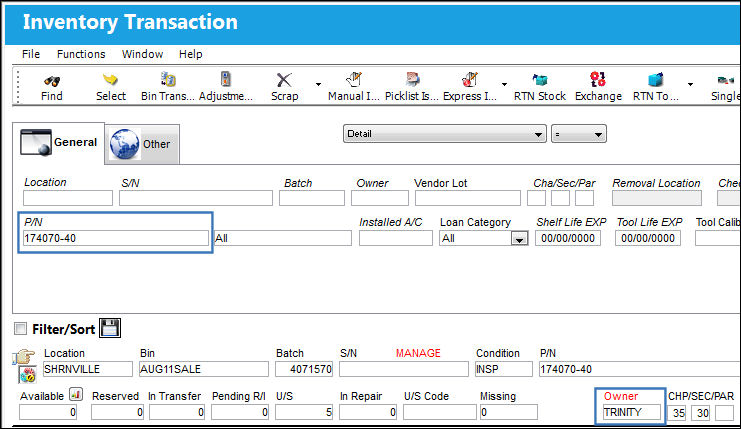This screenshot has height=429, width=741.
Task: Click the RTN Stock icon
Action: [540, 79]
